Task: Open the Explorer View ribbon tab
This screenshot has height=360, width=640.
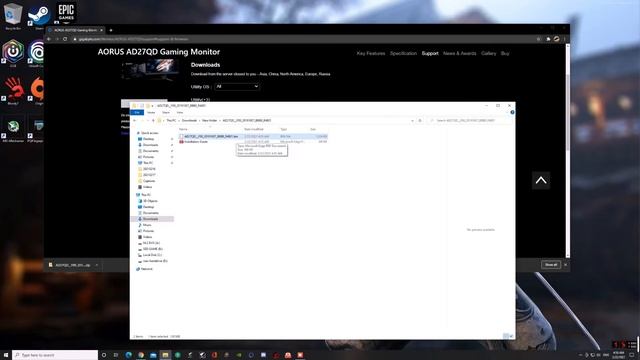Action: [180, 112]
